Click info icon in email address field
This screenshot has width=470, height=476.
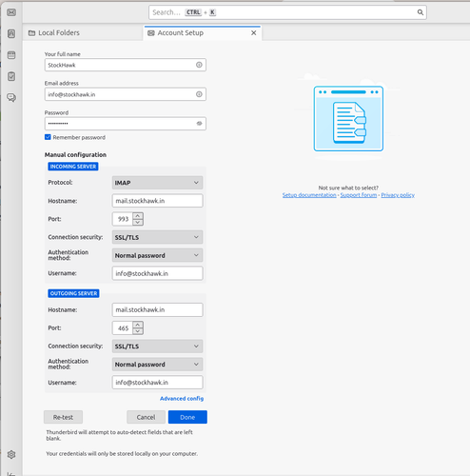(x=199, y=94)
